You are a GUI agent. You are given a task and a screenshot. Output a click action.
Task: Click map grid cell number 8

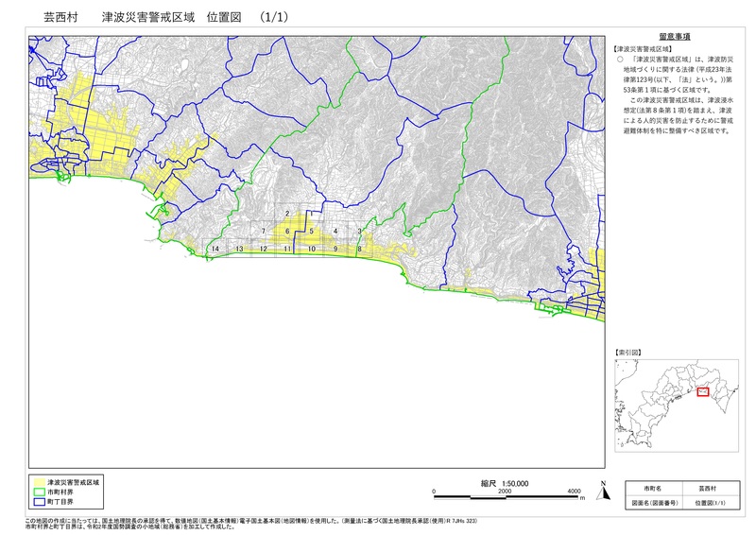tap(359, 249)
